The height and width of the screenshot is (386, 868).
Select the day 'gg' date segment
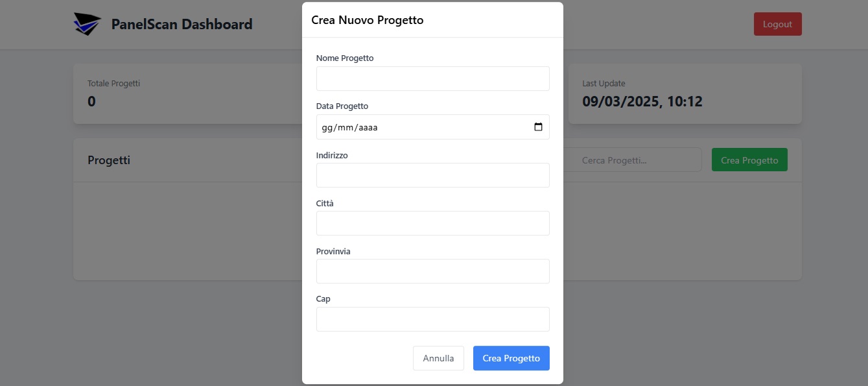pyautogui.click(x=327, y=128)
